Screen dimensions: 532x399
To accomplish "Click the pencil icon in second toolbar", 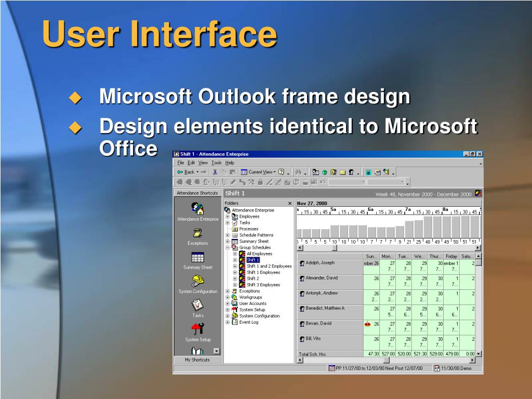I will [233, 182].
